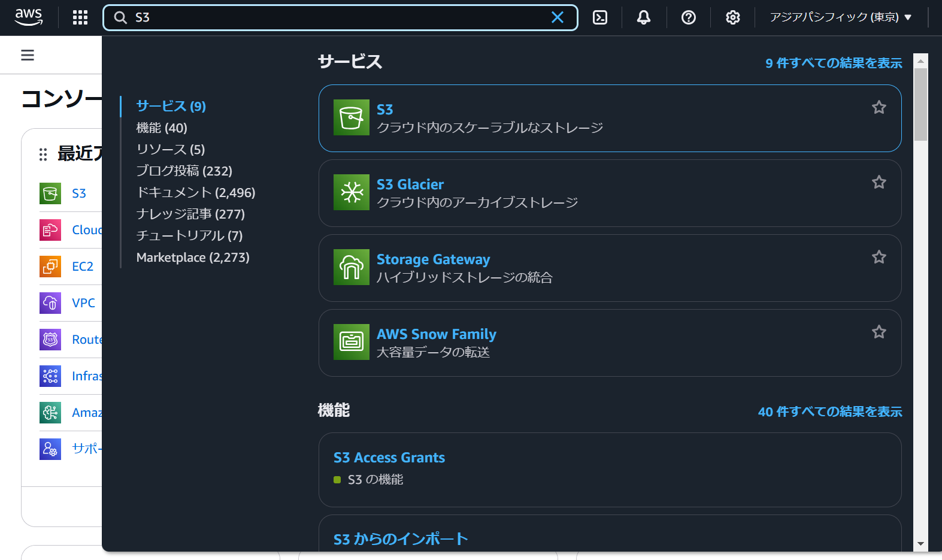Click the サービス section heading
Viewport: 942px width, 560px height.
[x=350, y=62]
